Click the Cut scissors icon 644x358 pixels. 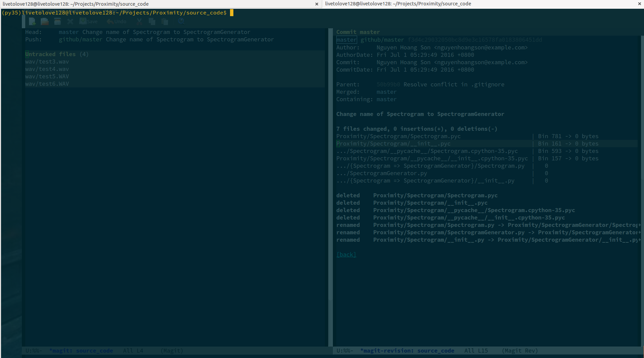click(x=139, y=22)
